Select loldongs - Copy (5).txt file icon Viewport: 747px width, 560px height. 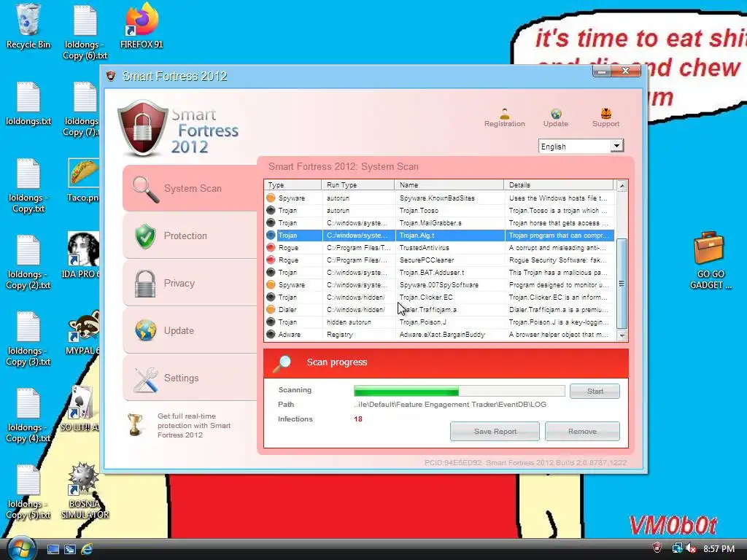pos(28,492)
